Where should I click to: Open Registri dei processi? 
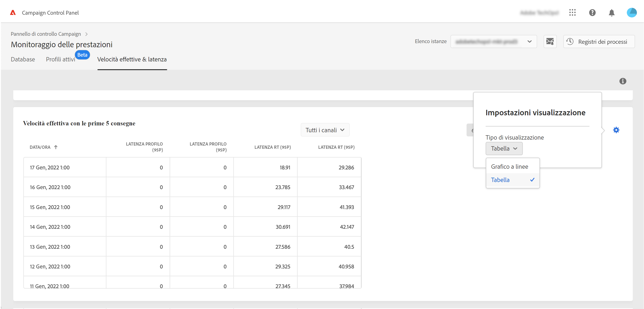click(x=599, y=41)
